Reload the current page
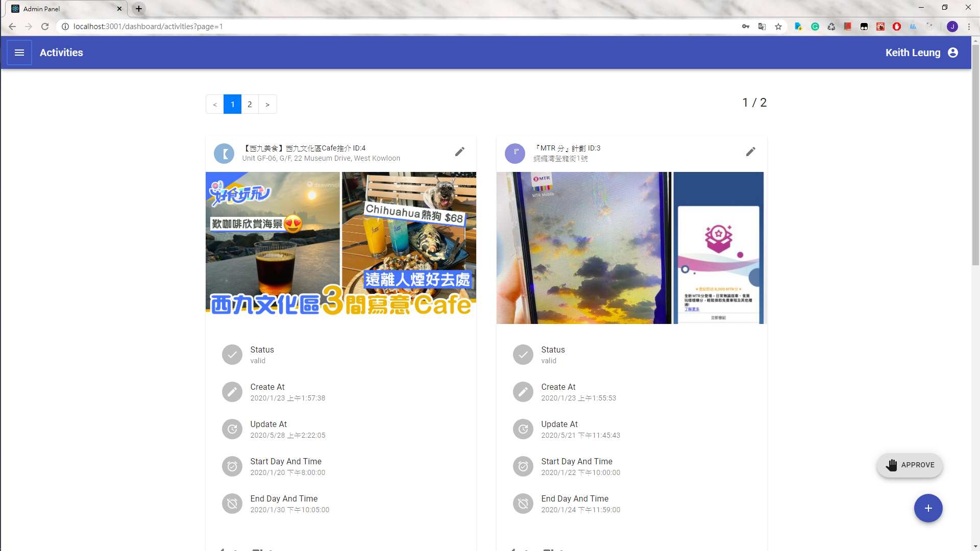Viewport: 980px width, 551px height. click(x=45, y=27)
